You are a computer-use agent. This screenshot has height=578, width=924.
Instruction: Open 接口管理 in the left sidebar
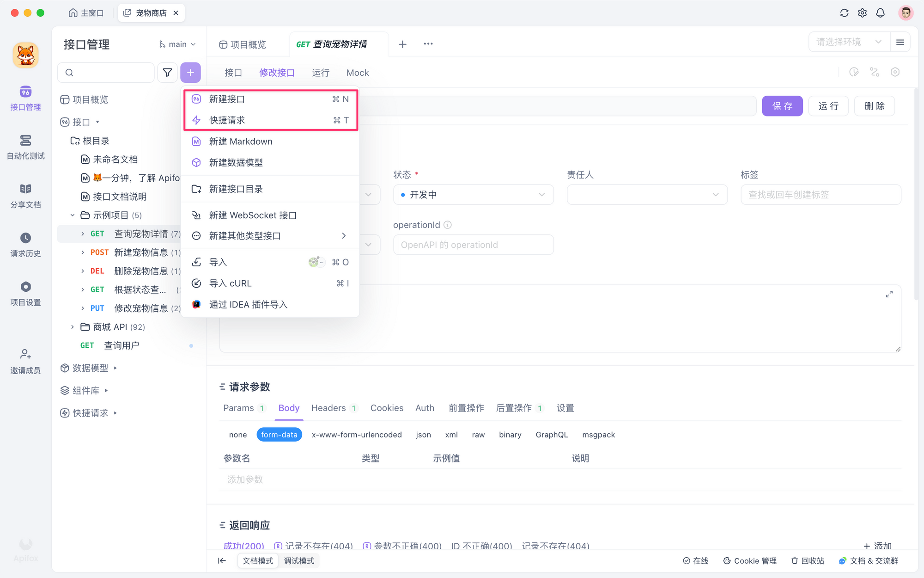click(25, 98)
